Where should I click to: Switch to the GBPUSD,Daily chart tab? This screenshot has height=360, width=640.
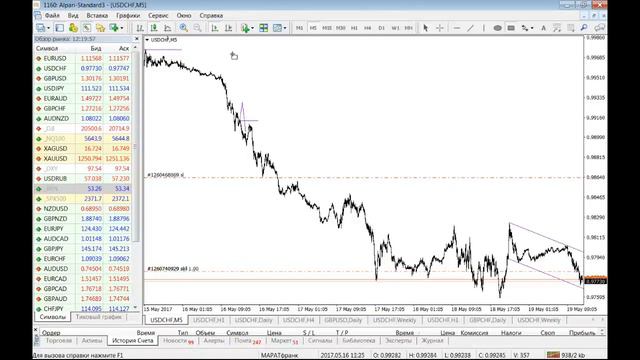tap(343, 320)
